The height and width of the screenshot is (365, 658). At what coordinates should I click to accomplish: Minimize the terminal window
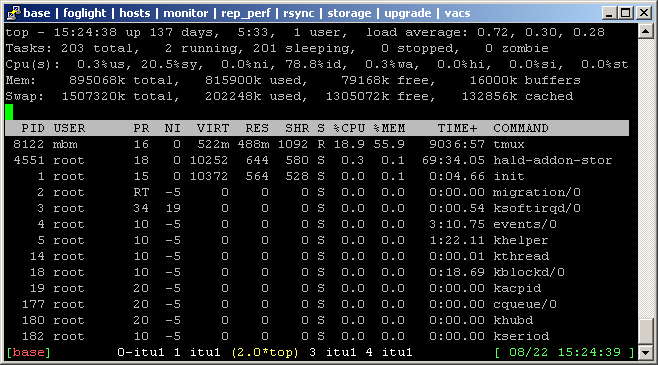tap(609, 13)
